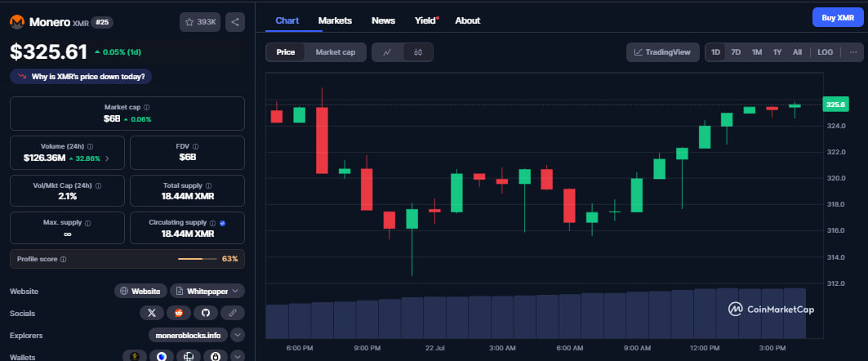This screenshot has height=361, width=868.
Task: Click the 0.05% (1d) change text
Action: click(122, 52)
